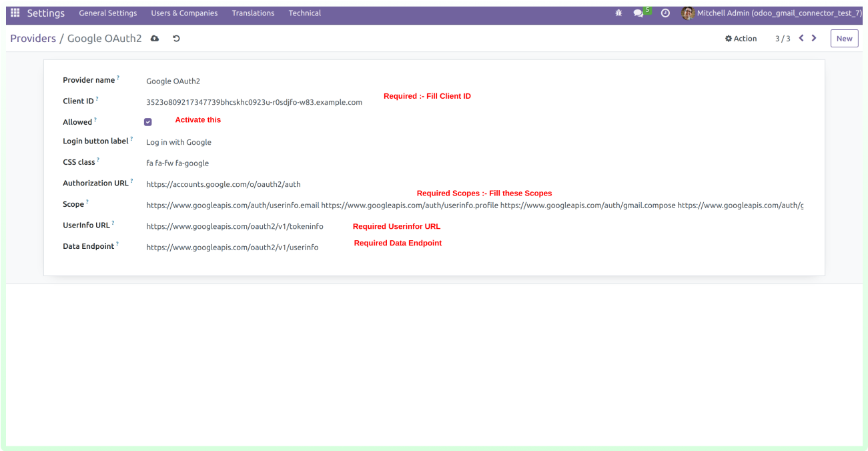Open the apps grid menu icon

tap(15, 13)
